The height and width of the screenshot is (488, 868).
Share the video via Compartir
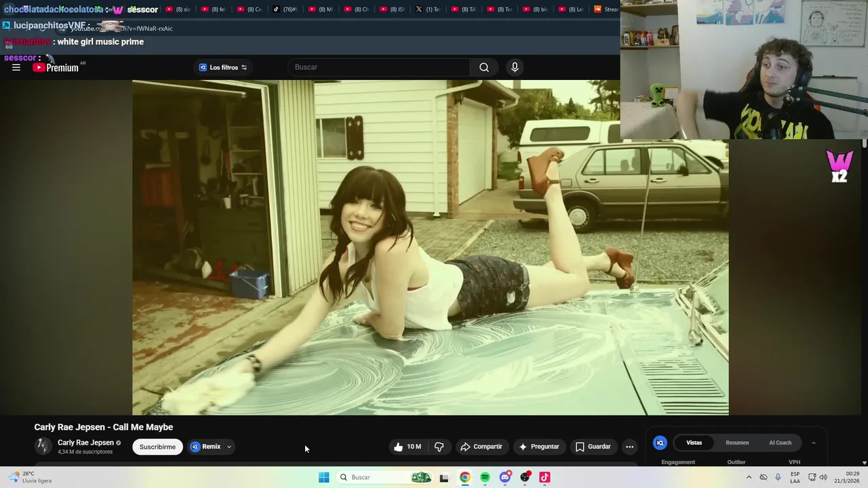click(481, 447)
